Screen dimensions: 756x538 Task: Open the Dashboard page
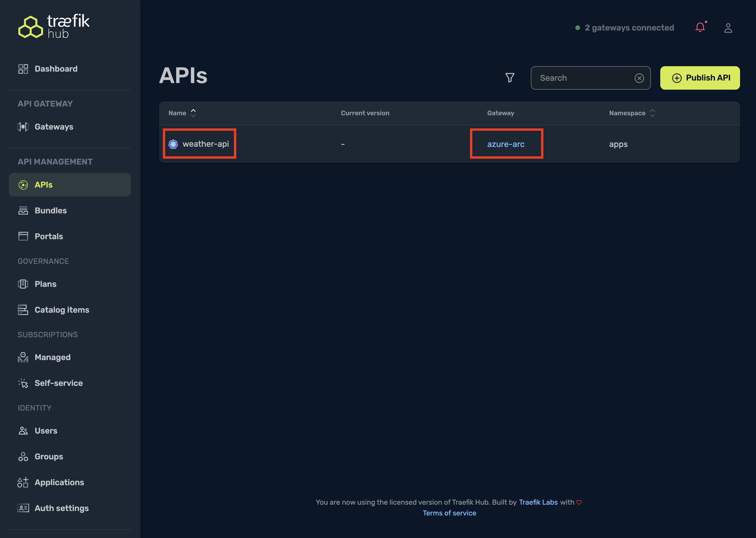pyautogui.click(x=56, y=69)
